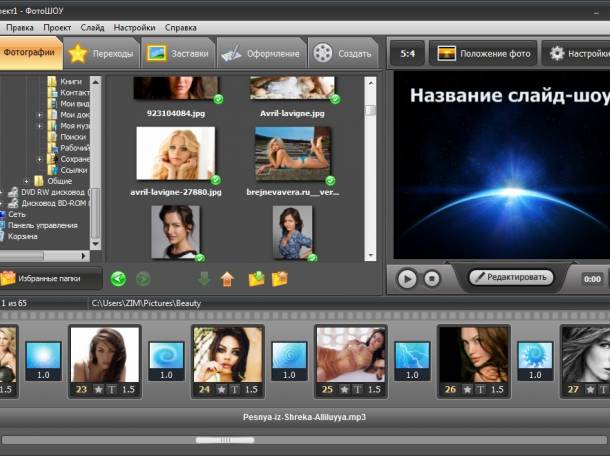Expand the Моя муз folder node
Image resolution: width=610 pixels, height=456 pixels.
[x=39, y=126]
